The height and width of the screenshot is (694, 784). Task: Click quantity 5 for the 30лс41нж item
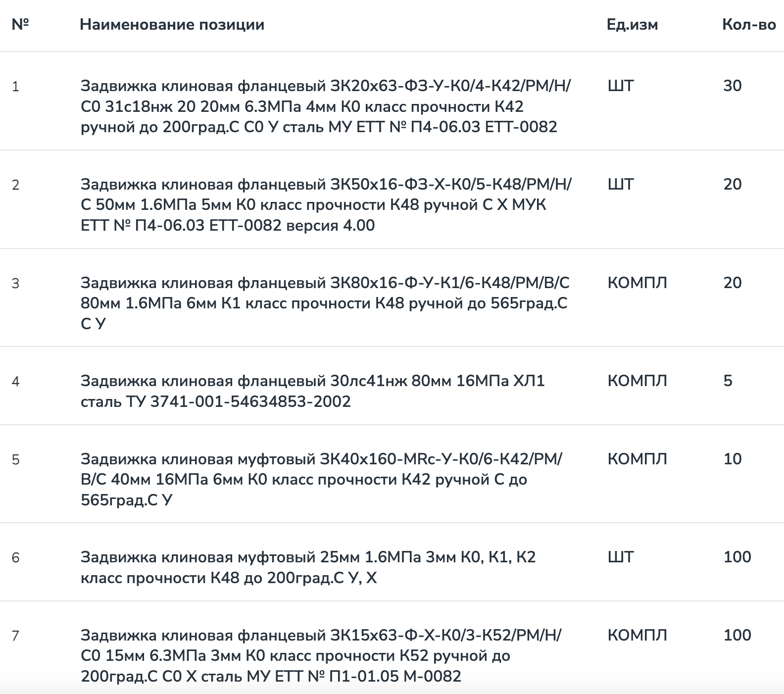[728, 381]
